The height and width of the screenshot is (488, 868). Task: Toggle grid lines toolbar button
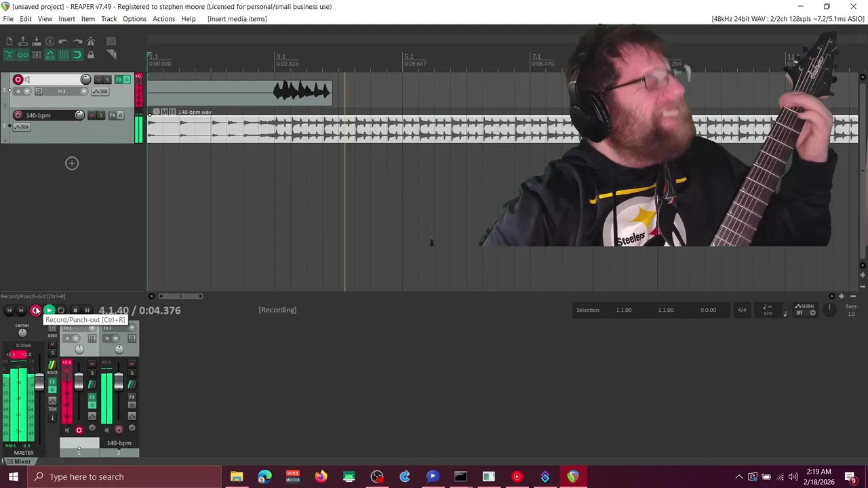64,55
